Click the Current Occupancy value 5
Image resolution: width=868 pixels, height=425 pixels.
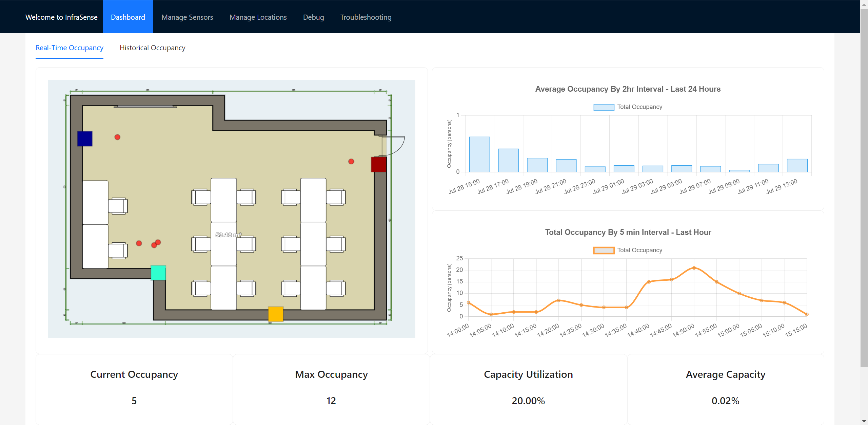tap(134, 401)
